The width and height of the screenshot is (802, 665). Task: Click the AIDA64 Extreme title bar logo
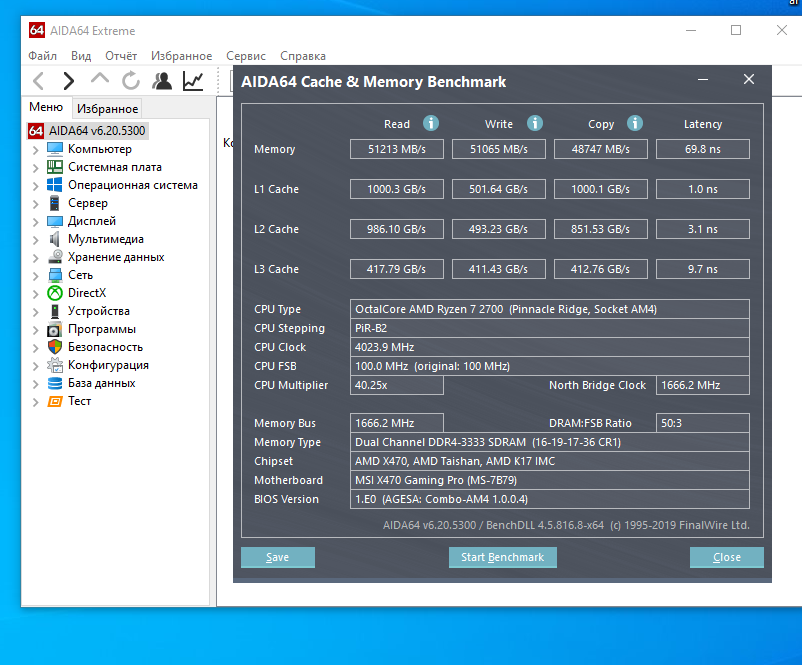point(37,30)
